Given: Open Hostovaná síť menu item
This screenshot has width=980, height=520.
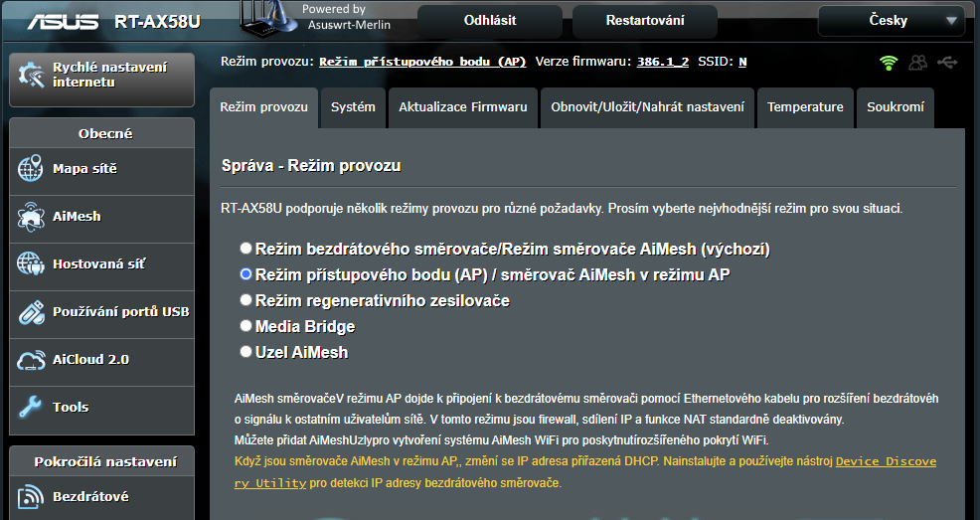Looking at the screenshot, I should click(101, 266).
